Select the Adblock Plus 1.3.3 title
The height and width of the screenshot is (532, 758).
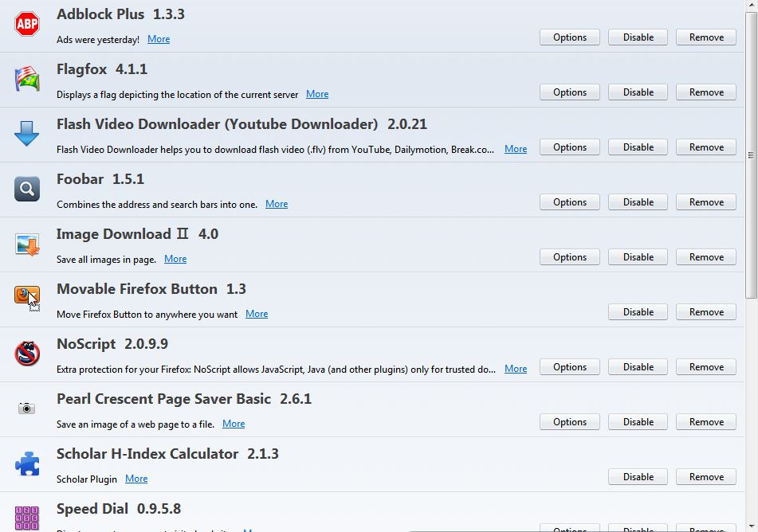pyautogui.click(x=120, y=14)
